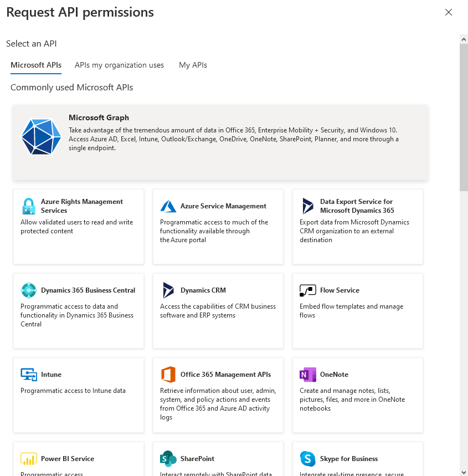The width and height of the screenshot is (468, 476).
Task: Open the APIs my organization uses tab
Action: tap(120, 65)
